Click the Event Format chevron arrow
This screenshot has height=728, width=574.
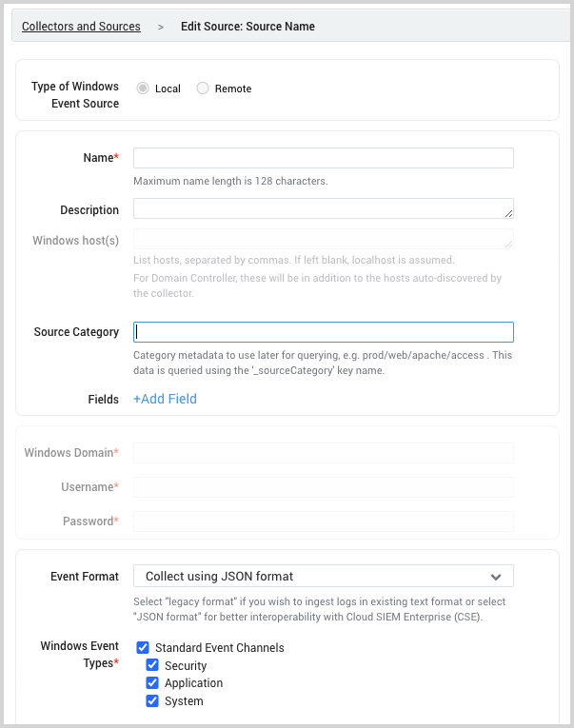coord(496,577)
